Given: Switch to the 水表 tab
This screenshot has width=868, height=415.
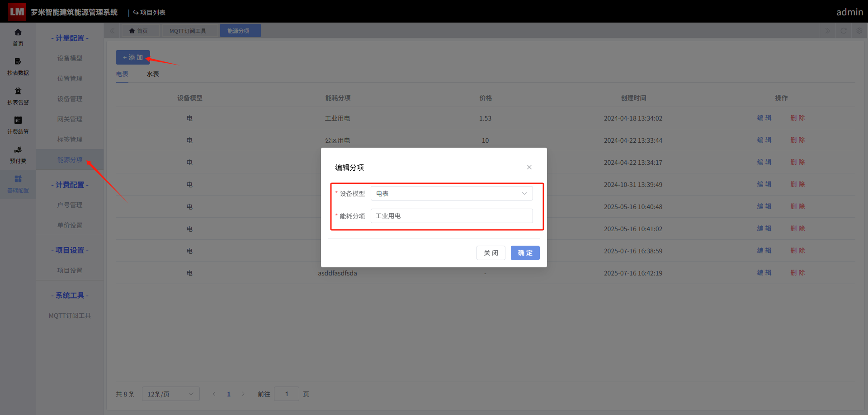Looking at the screenshot, I should pyautogui.click(x=153, y=74).
